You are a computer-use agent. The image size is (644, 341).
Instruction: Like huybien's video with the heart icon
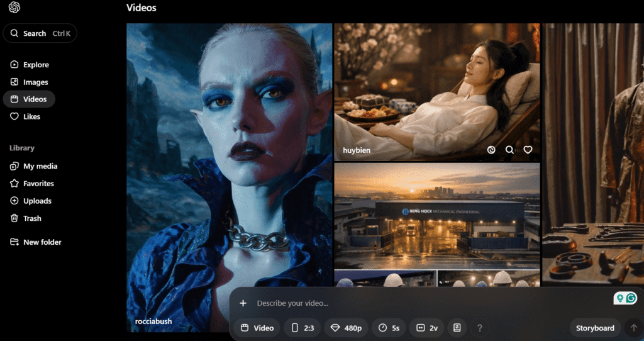[x=528, y=150]
